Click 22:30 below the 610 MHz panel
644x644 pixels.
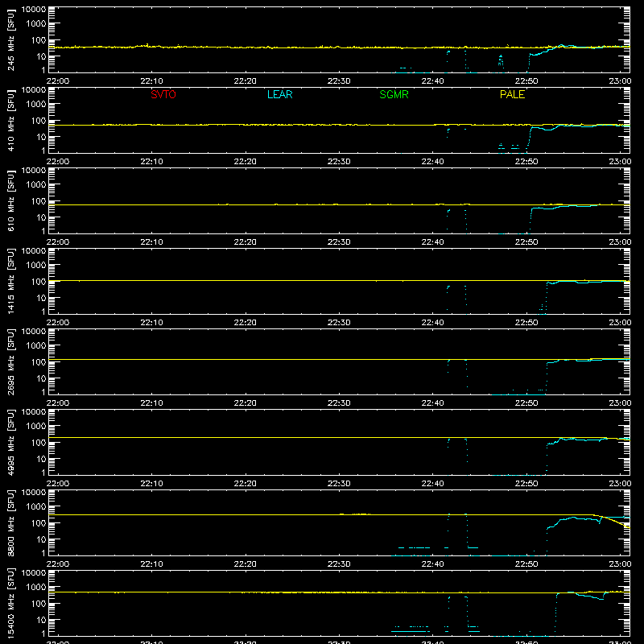pyautogui.click(x=339, y=242)
